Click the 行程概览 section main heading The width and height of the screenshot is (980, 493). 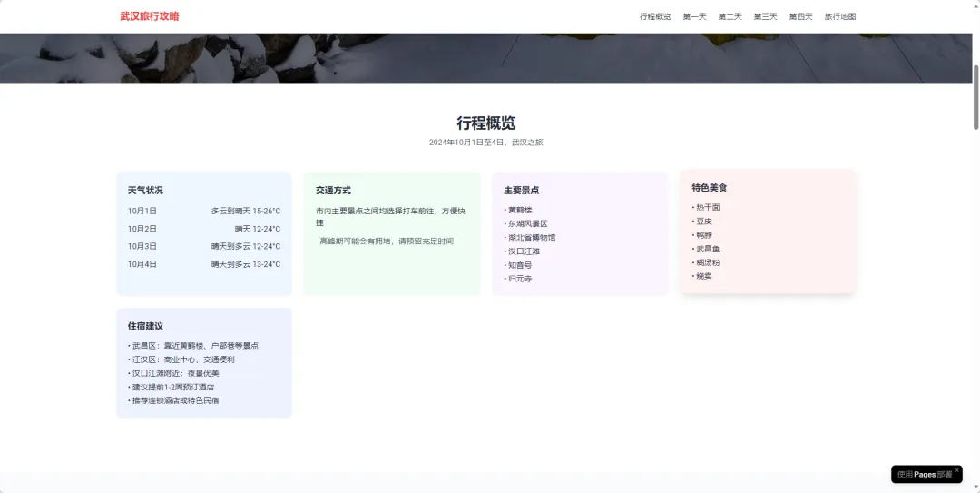click(x=485, y=123)
